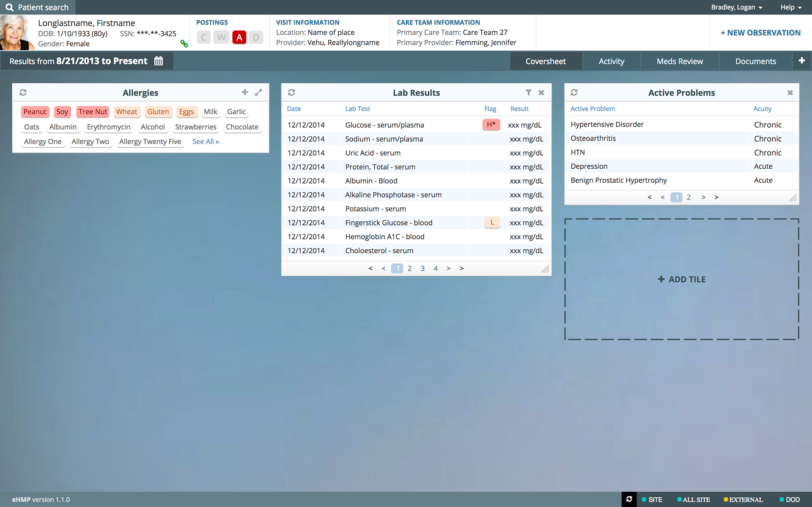Refresh the Allergies tile
This screenshot has width=812, height=507.
pyautogui.click(x=23, y=92)
